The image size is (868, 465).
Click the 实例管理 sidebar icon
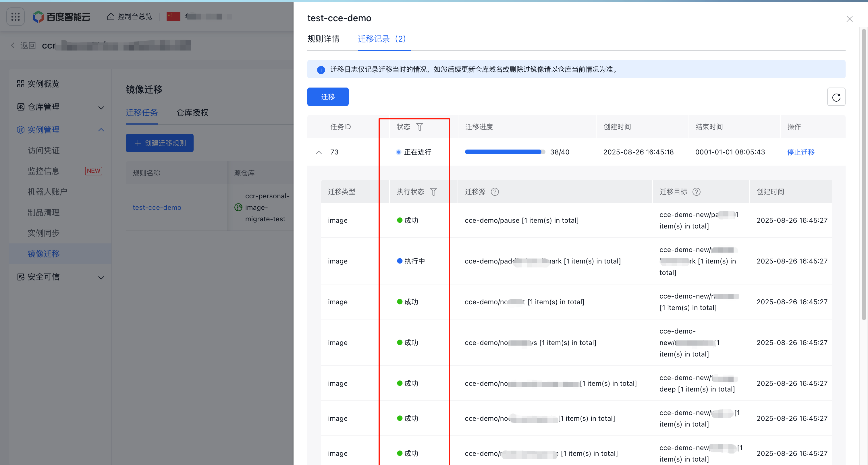coord(21,130)
